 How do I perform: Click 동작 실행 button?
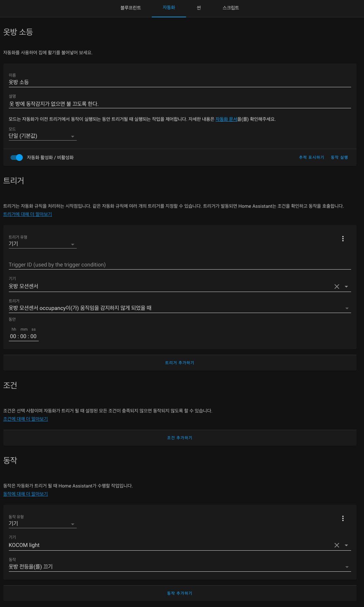[340, 158]
